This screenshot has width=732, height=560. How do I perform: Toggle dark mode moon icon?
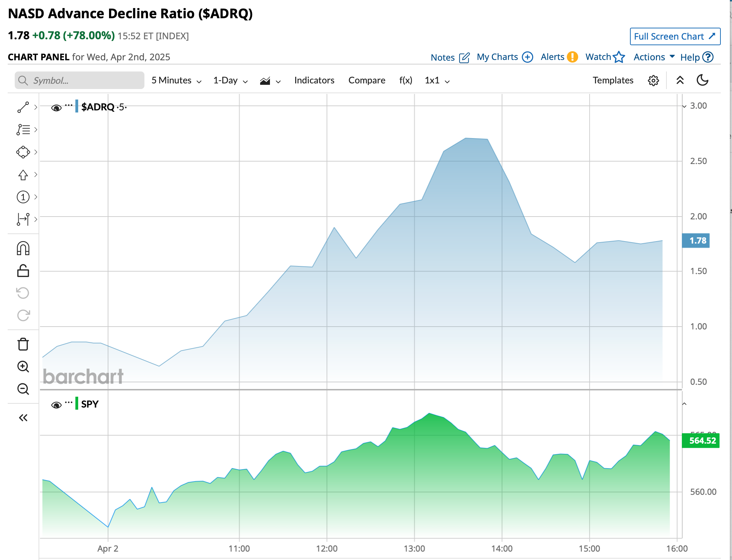pyautogui.click(x=702, y=81)
